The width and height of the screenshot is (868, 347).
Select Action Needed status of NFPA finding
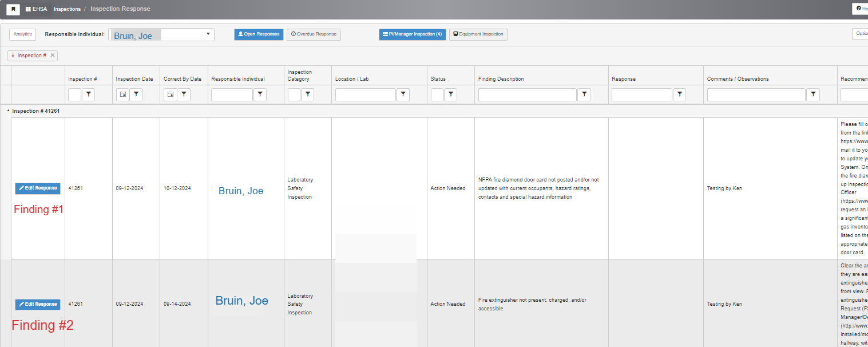coord(448,188)
